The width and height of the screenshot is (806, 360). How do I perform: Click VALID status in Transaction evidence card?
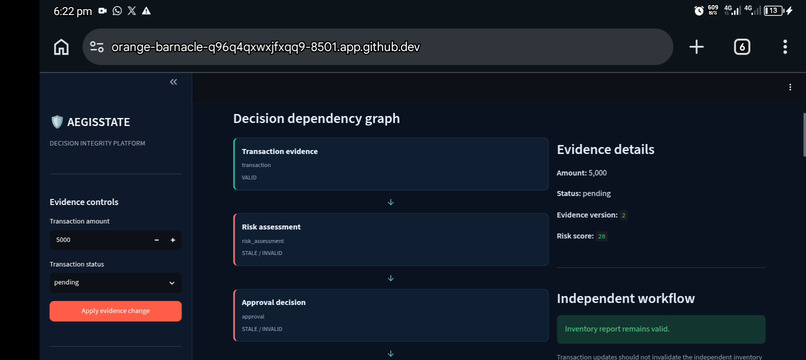249,177
